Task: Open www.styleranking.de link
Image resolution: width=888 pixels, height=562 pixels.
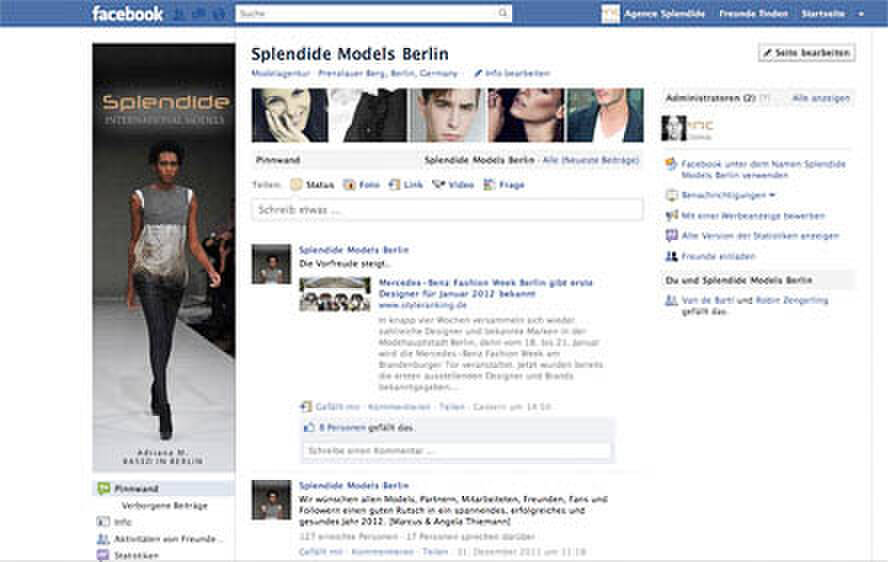Action: [422, 305]
